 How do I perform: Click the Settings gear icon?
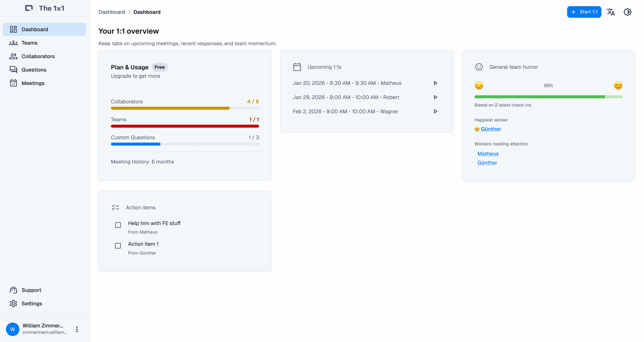(13, 303)
